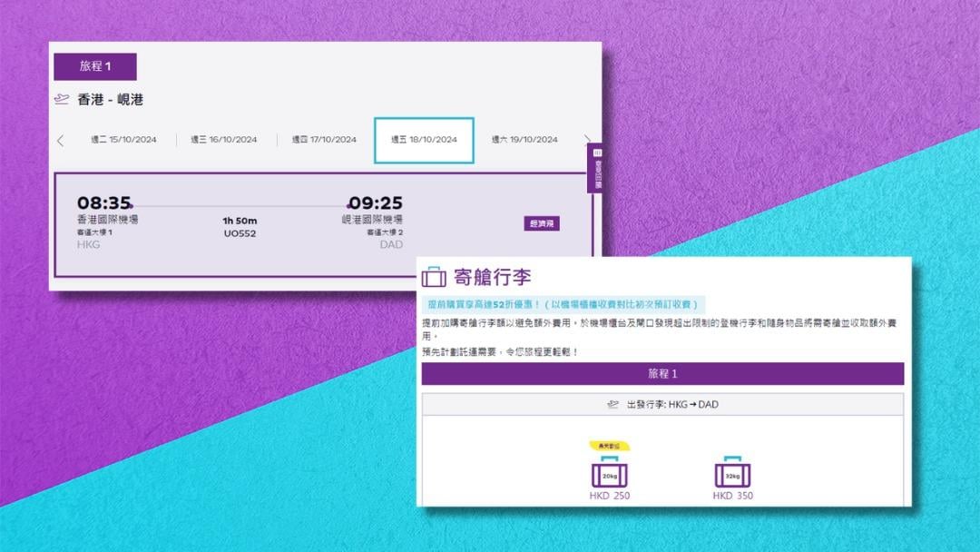The image size is (980, 552).
Task: Select the 32kg checked baggage icon
Action: coord(732,474)
